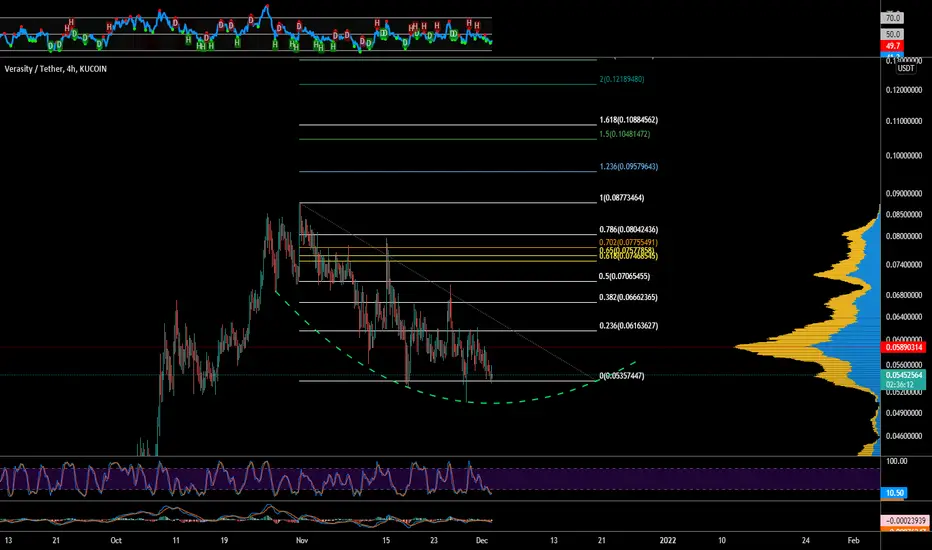
Task: Select the 2(0.12189480) Fibonacci extension label
Action: pos(622,79)
